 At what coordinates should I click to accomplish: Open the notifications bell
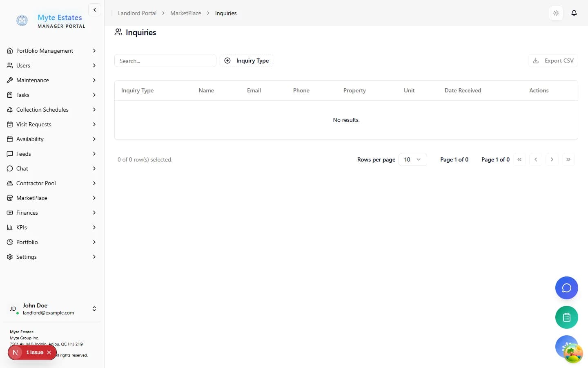tap(574, 13)
